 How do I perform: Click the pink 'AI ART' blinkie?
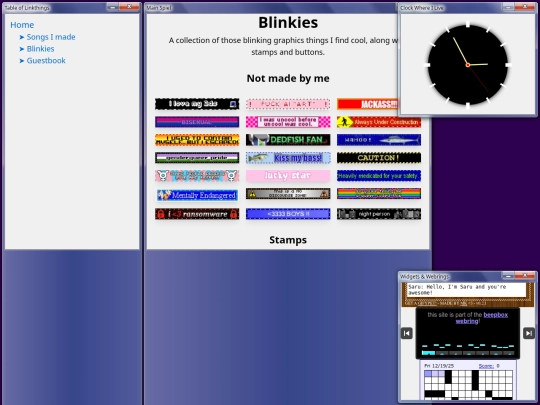pyautogui.click(x=288, y=104)
